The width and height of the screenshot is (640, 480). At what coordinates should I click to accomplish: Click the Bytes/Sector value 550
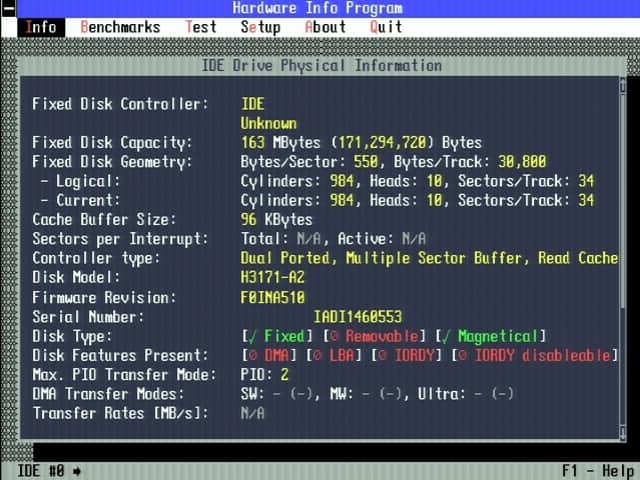pyautogui.click(x=366, y=162)
